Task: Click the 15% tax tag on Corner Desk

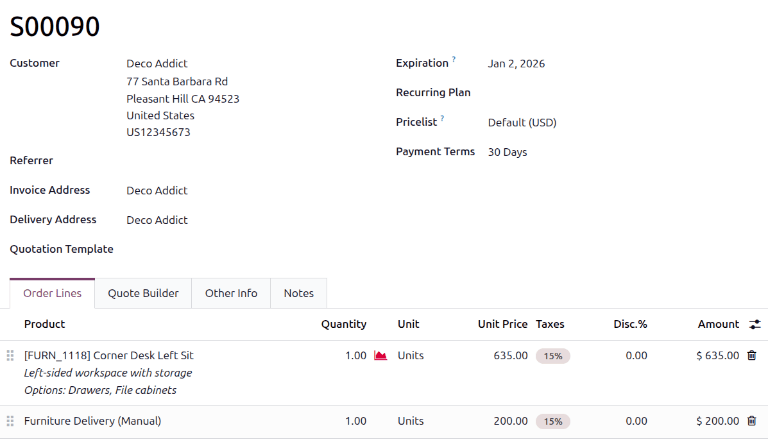Action: [x=553, y=355]
